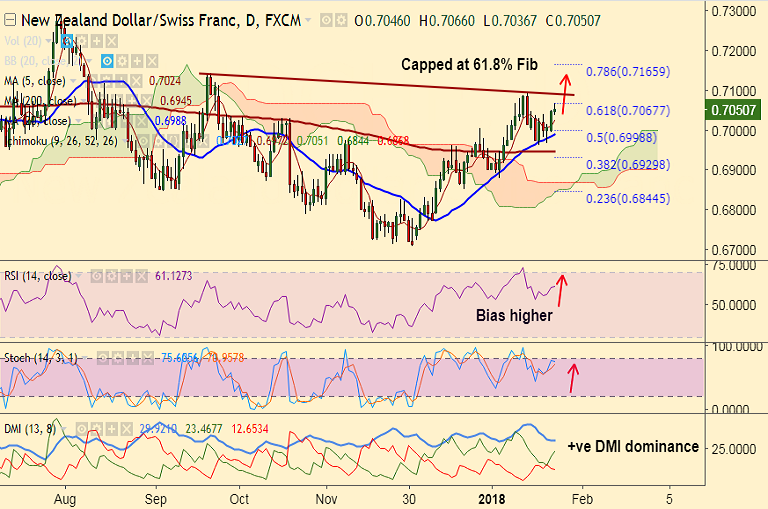
Task: Expand the Stoch (14, 3, 1) dropdown arrow
Action: coord(84,359)
